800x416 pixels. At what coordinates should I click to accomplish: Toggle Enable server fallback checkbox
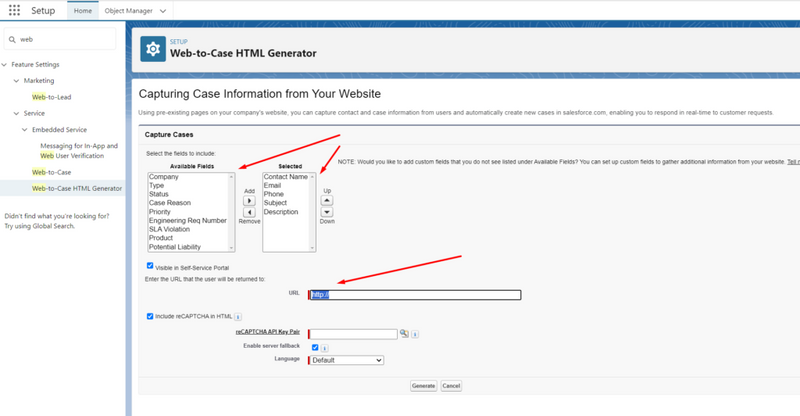point(315,348)
